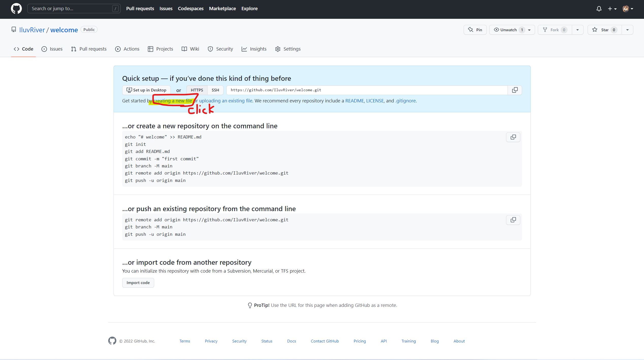Focus the Search or jump to field

[x=74, y=9]
